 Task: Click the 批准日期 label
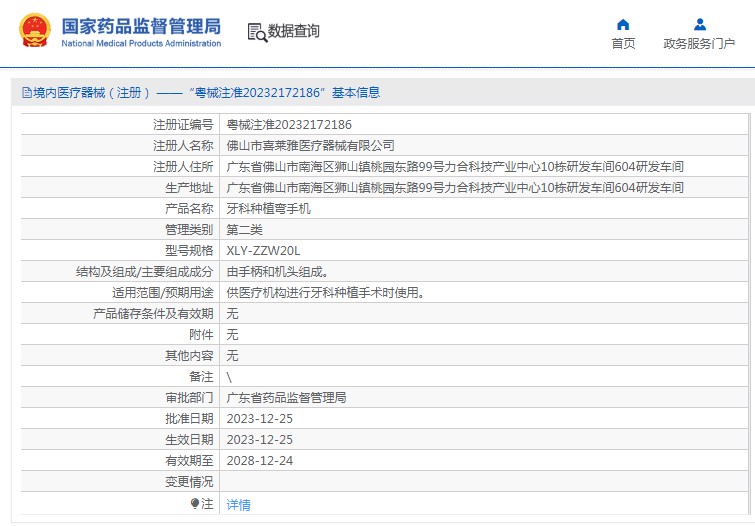tap(189, 419)
